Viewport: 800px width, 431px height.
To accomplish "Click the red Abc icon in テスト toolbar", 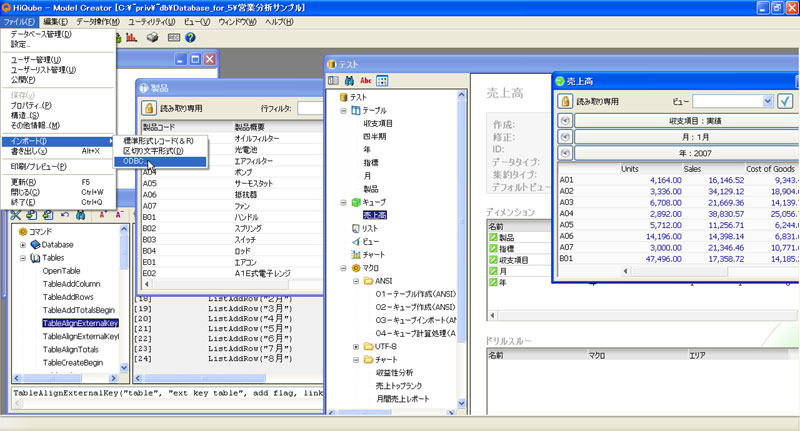I will (365, 80).
